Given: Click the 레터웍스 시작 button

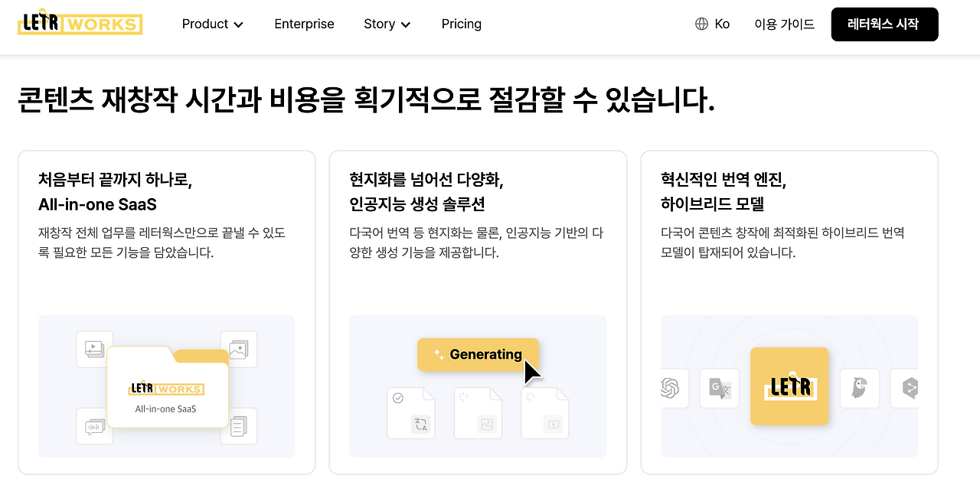Looking at the screenshot, I should coord(884,24).
